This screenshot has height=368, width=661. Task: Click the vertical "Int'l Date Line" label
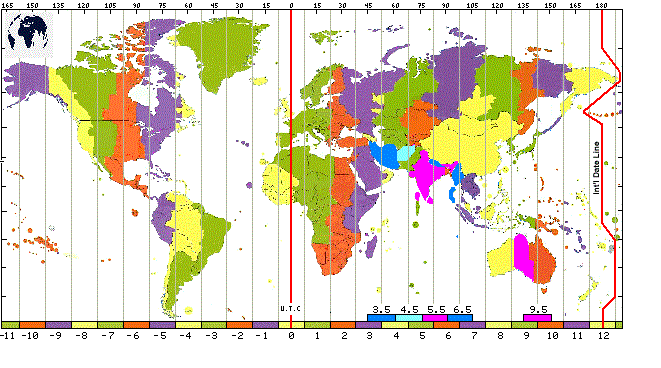(x=596, y=168)
